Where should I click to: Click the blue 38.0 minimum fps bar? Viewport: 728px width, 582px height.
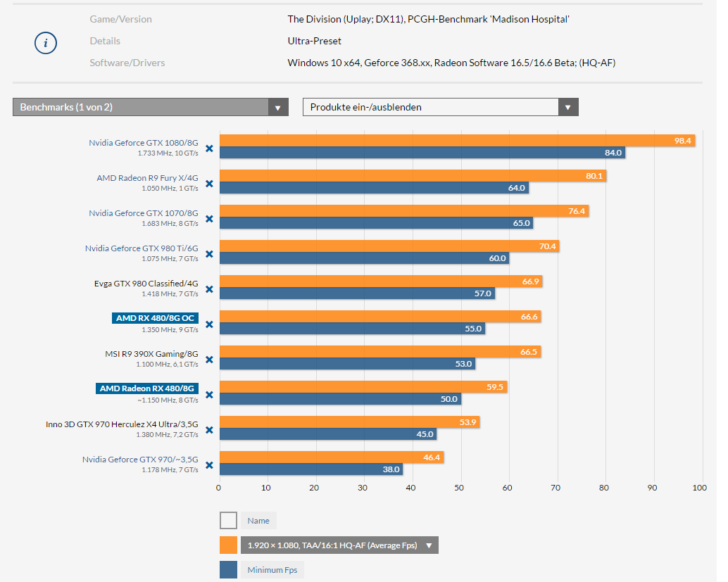[311, 469]
